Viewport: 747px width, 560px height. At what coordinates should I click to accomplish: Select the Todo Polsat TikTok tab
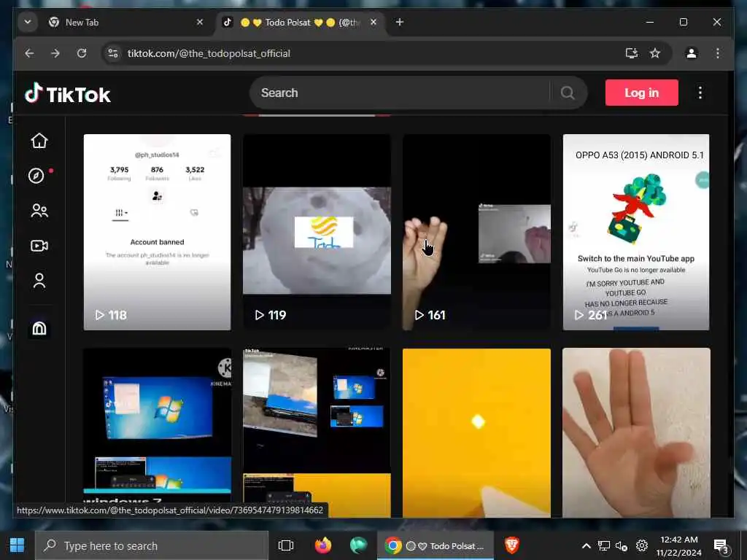[300, 23]
